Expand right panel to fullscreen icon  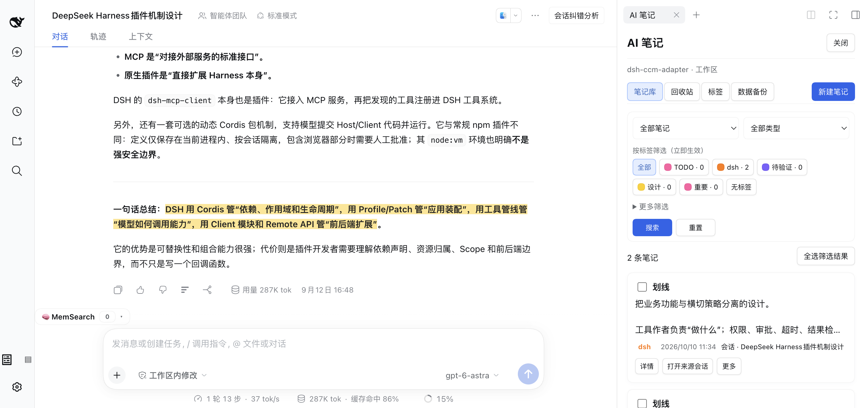point(833,15)
